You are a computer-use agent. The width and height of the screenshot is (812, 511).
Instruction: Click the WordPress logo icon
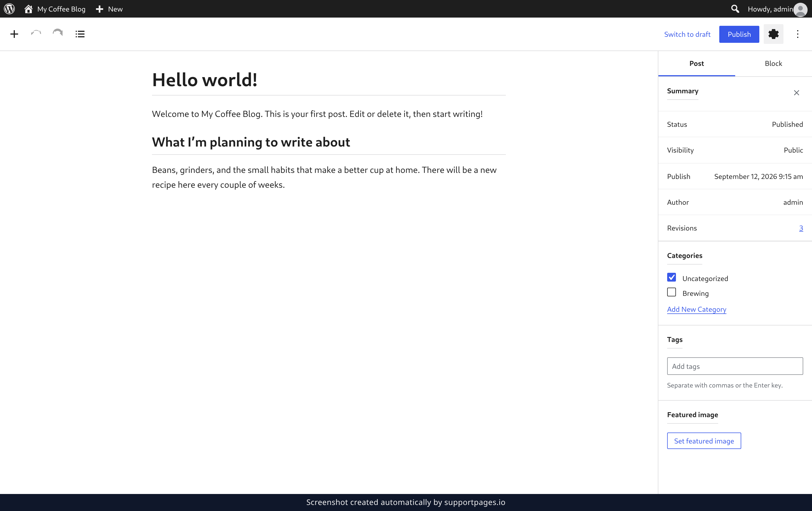(9, 9)
